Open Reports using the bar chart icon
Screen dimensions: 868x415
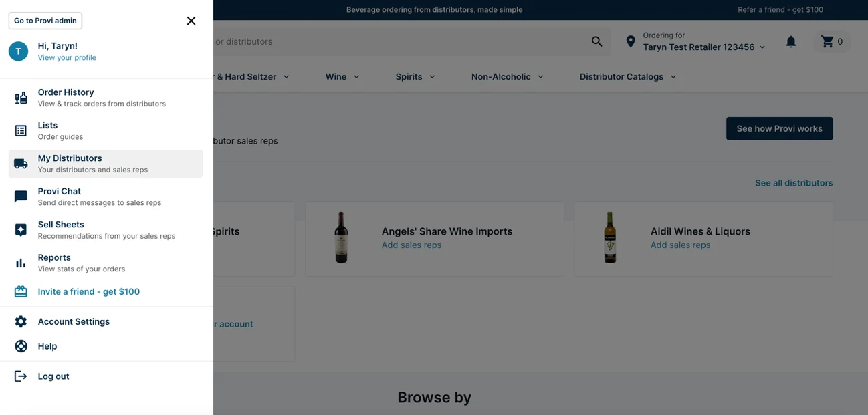coord(21,261)
